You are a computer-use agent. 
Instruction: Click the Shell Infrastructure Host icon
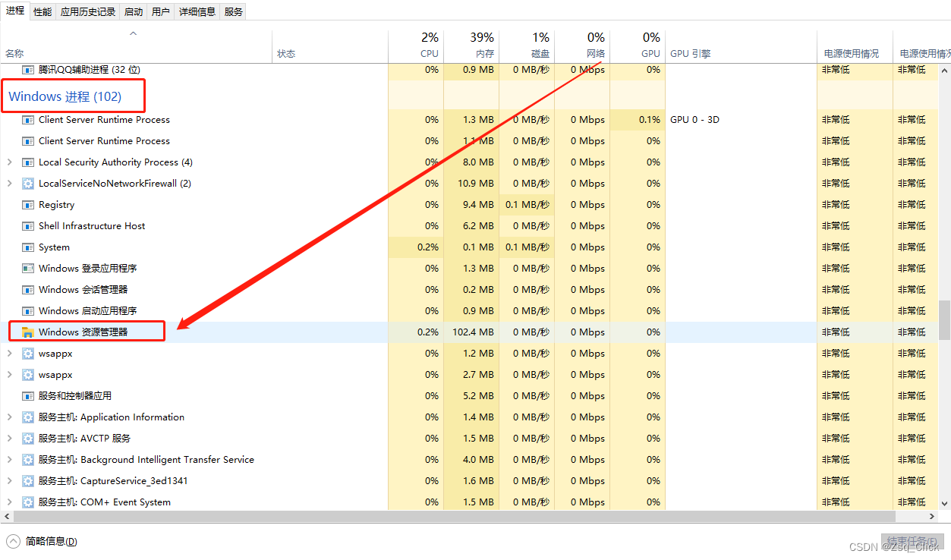point(28,226)
